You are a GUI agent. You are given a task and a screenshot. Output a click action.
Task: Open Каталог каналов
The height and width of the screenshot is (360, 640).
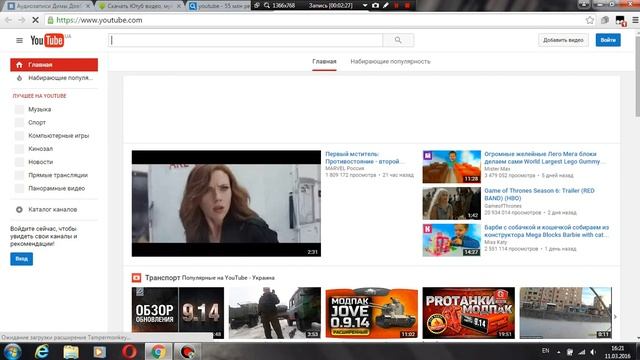coord(53,209)
